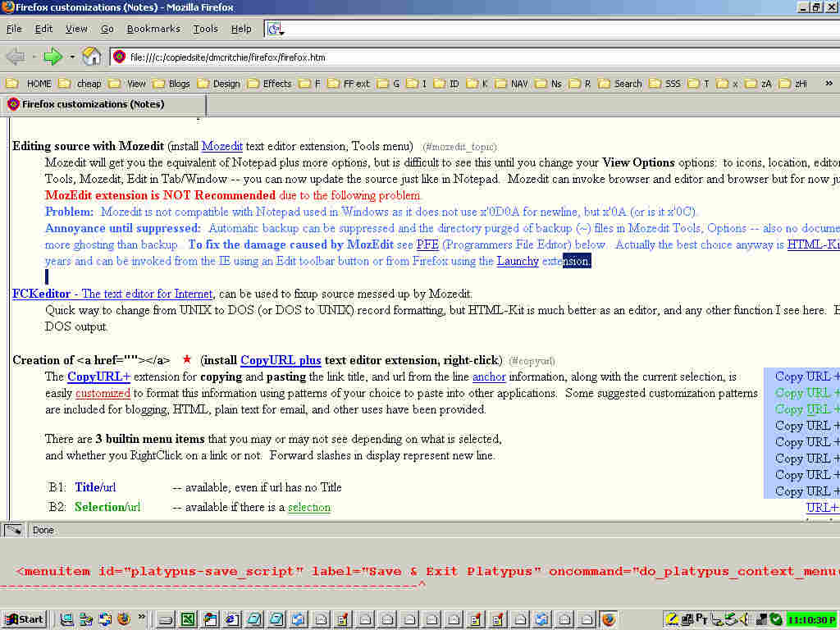Open the FCKeditor text editor link

click(112, 294)
